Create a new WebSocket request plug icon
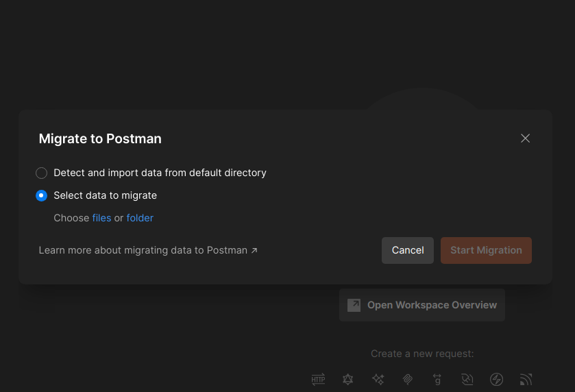575x392 pixels. point(467,379)
